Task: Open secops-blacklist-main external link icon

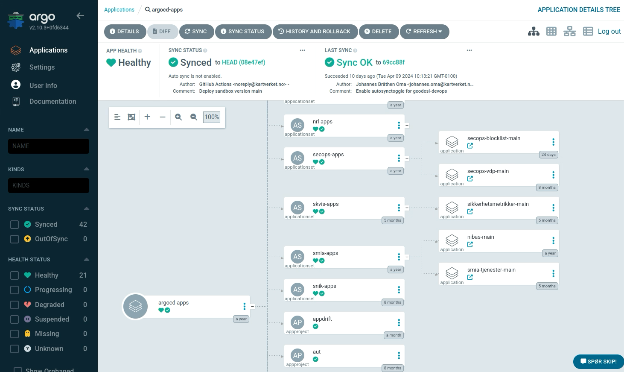Action: point(470,146)
